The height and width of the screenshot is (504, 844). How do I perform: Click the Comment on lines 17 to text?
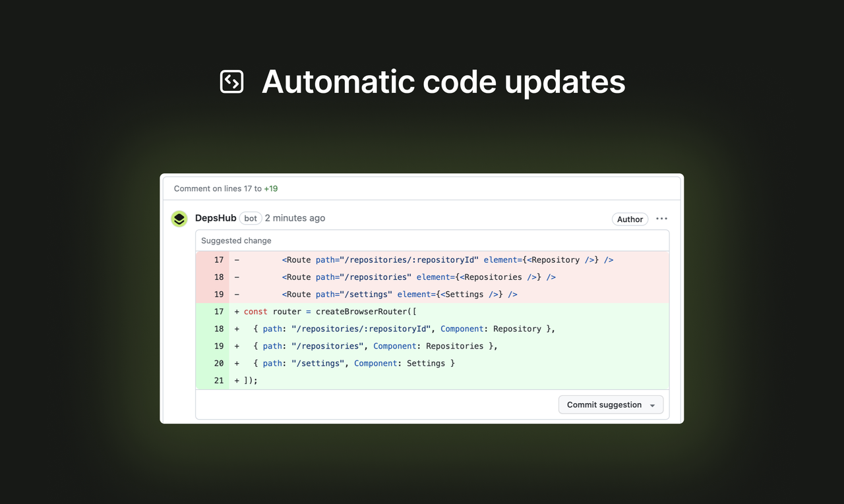218,188
